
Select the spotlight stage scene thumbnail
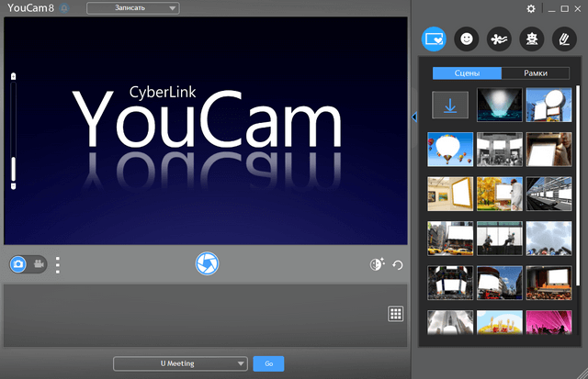point(500,105)
